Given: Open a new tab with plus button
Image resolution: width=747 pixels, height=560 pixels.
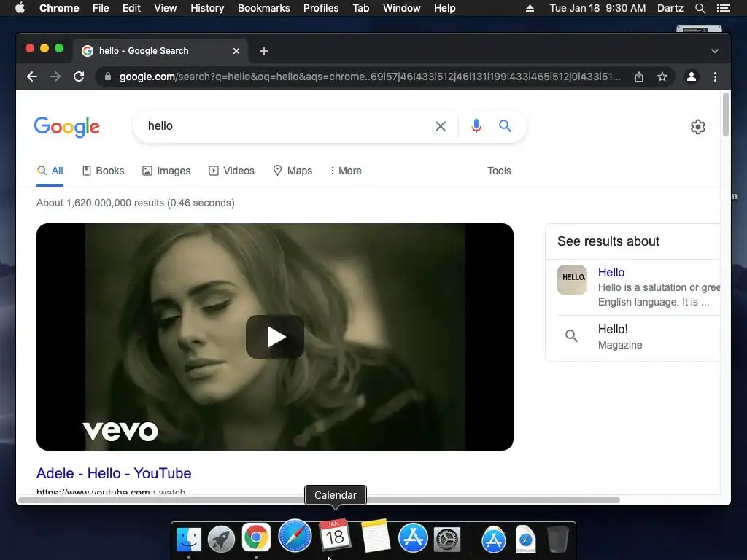Looking at the screenshot, I should (264, 51).
